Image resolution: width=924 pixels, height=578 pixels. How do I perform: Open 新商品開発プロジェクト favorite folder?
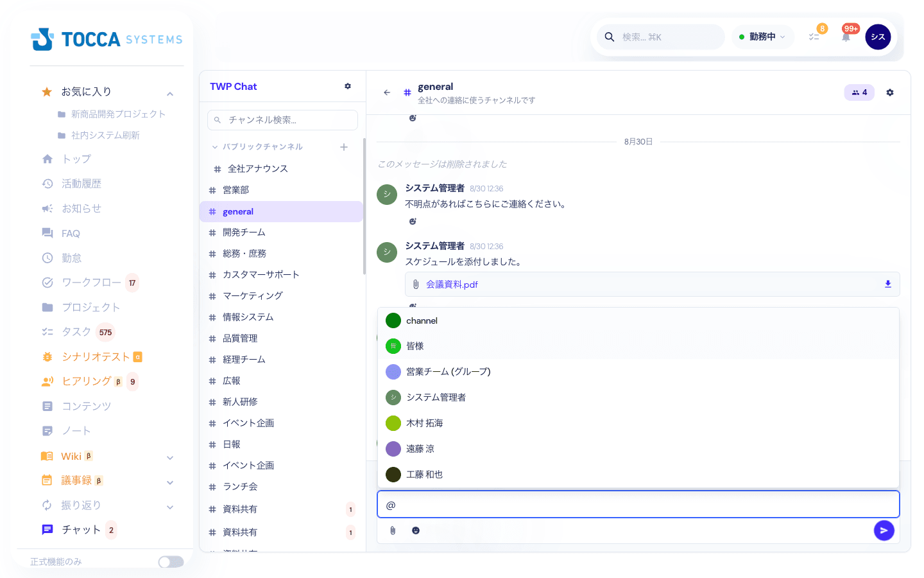coord(112,114)
